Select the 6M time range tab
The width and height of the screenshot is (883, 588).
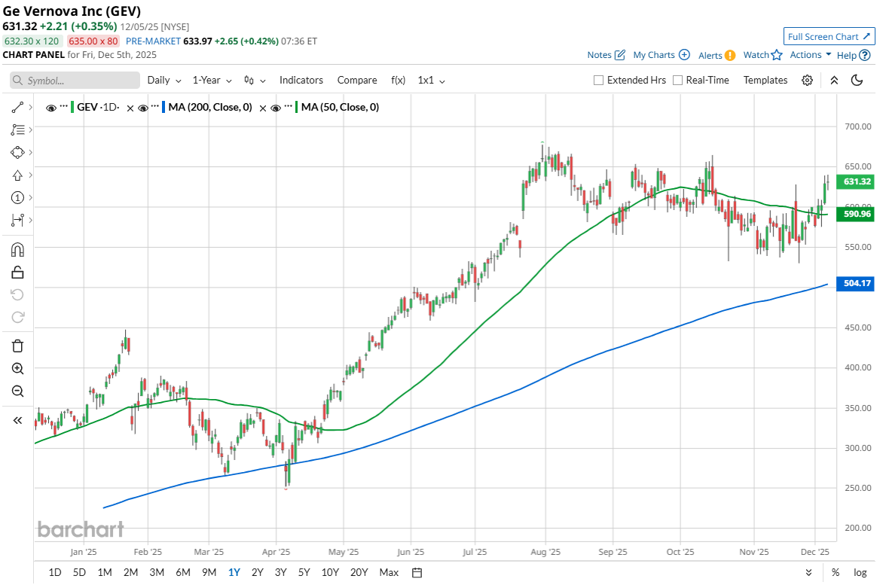click(x=183, y=572)
